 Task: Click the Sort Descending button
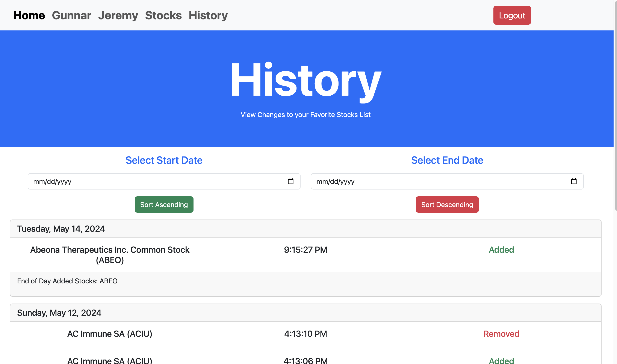447,204
